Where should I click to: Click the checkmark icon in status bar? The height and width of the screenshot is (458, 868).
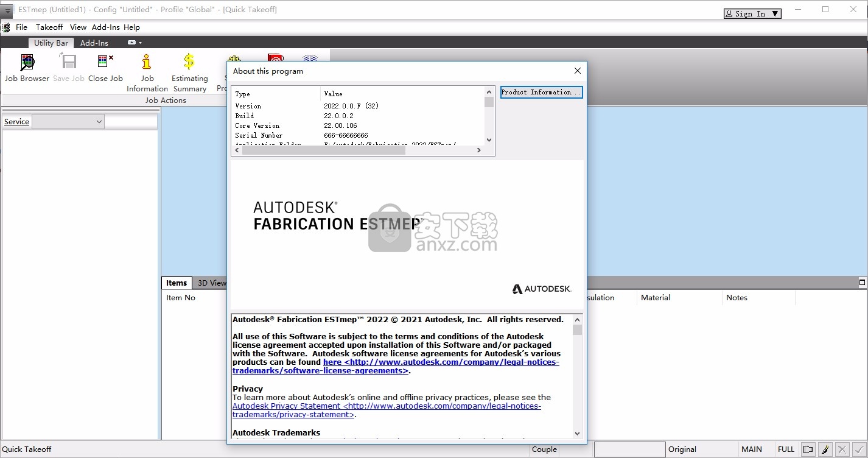[x=859, y=449]
